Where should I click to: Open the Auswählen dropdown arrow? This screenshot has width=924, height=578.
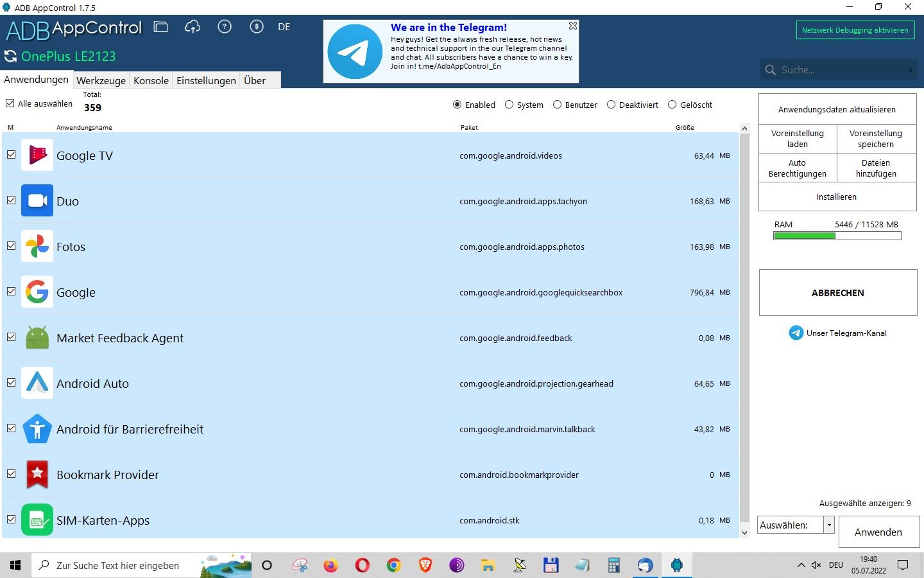pyautogui.click(x=829, y=525)
